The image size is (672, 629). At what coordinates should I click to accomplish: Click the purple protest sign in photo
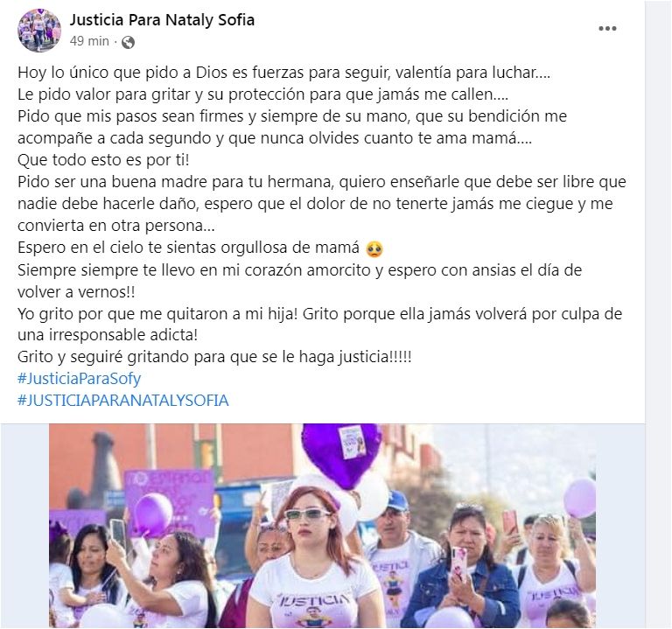(x=170, y=503)
